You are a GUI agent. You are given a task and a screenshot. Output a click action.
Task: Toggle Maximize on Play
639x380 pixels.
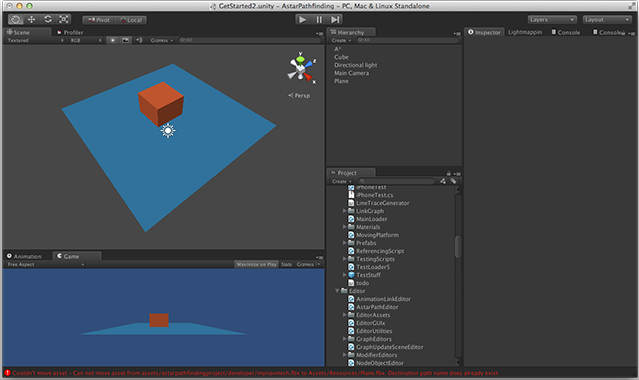(256, 264)
